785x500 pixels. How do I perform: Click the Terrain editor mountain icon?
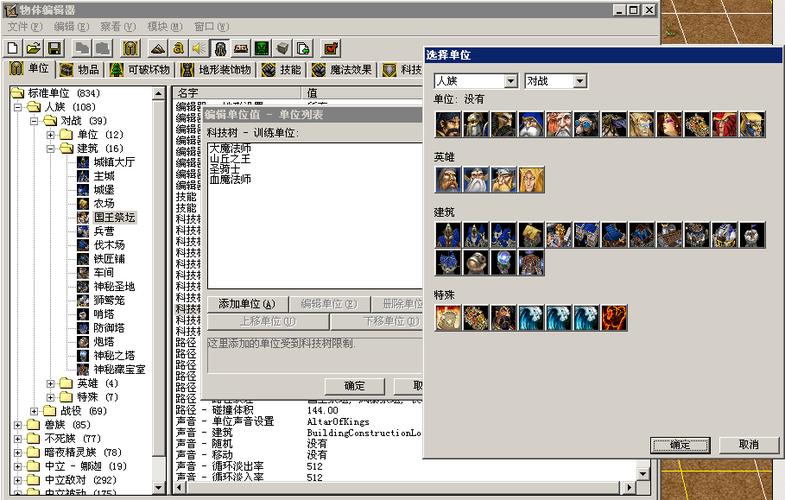[x=157, y=48]
